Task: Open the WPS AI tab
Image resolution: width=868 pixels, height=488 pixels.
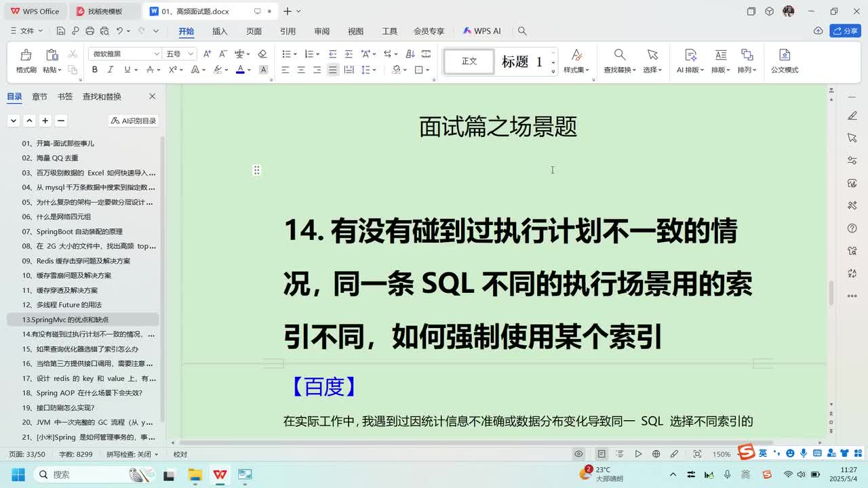Action: [x=482, y=31]
